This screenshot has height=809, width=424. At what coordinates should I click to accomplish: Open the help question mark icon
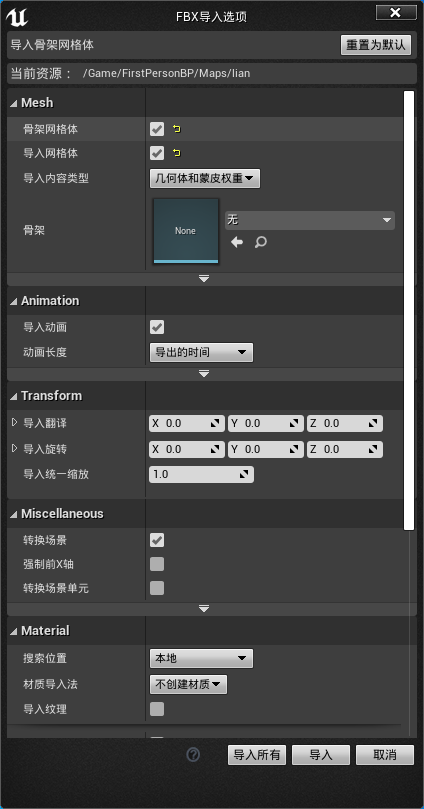193,755
